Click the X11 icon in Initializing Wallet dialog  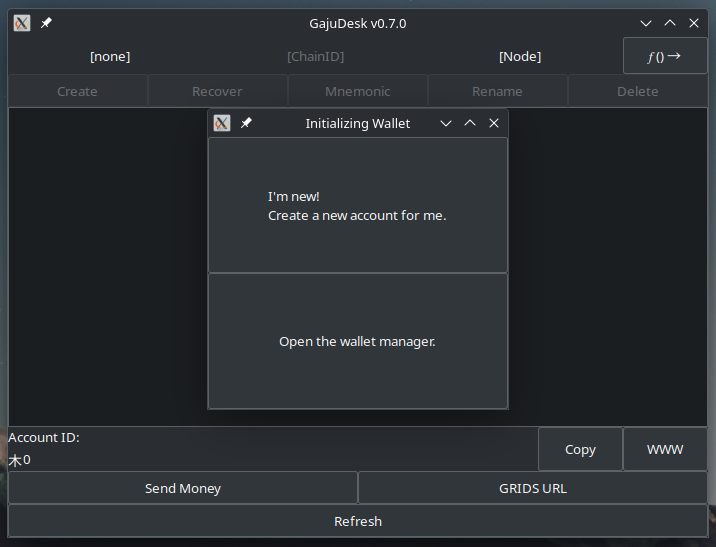[222, 123]
